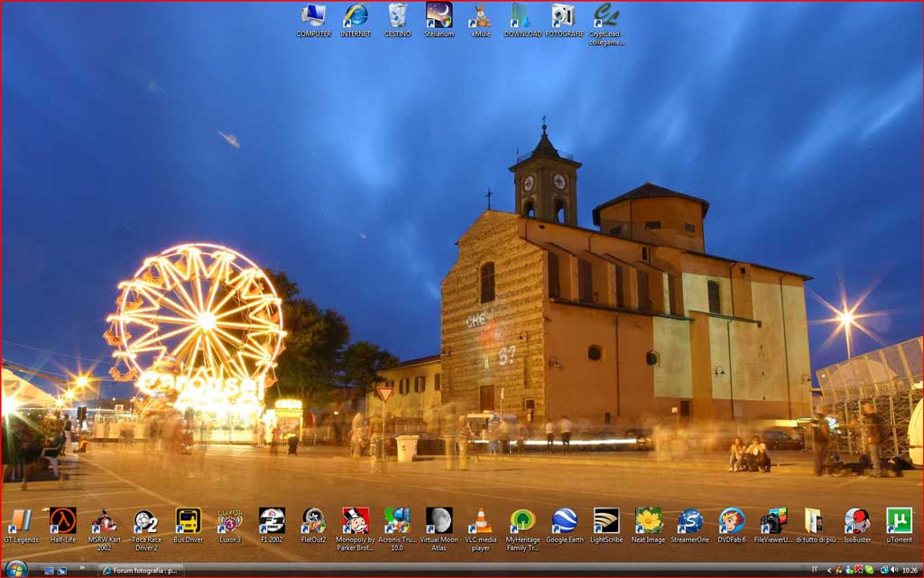Show hidden tray icons with the arrow
Screen dimensions: 924x578
click(x=829, y=571)
